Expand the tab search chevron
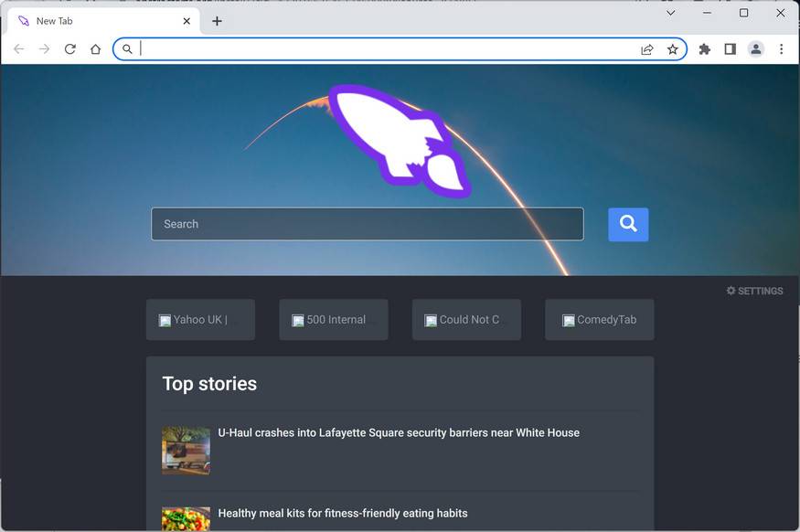 pos(671,13)
